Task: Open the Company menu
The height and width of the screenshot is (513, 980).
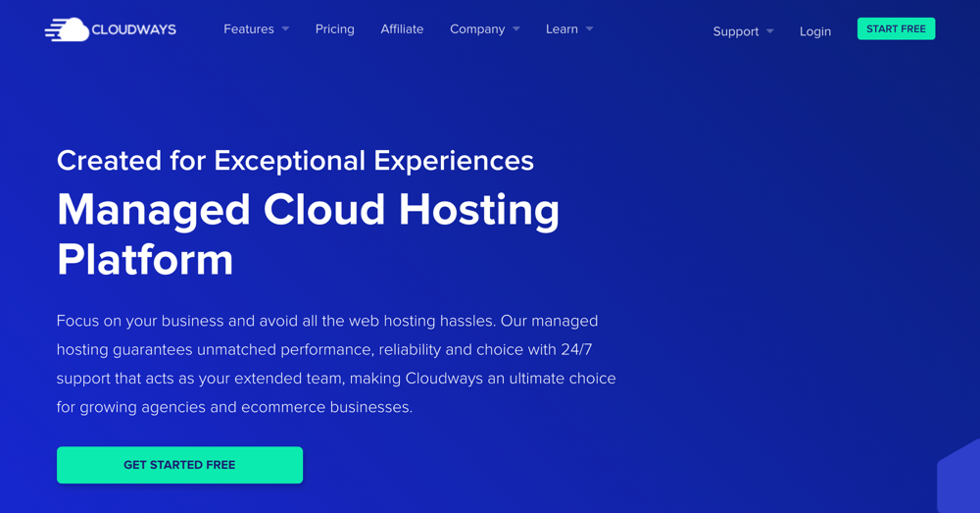Action: click(477, 28)
